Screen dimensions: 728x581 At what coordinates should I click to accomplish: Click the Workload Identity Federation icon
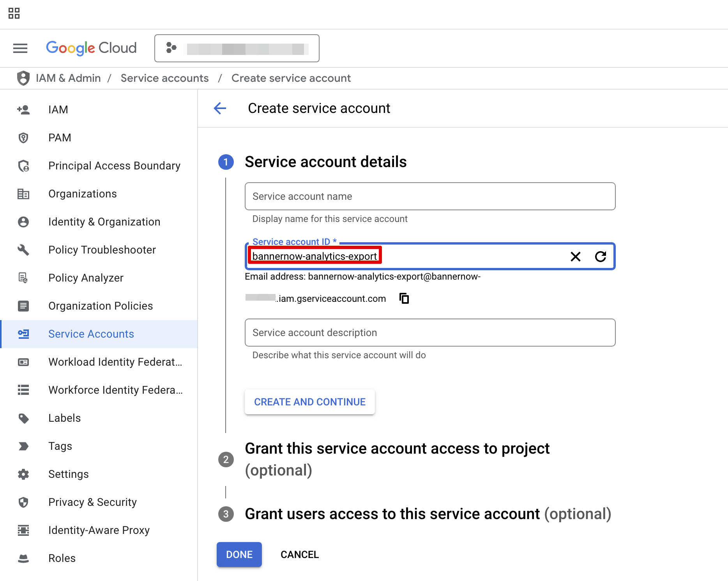click(x=23, y=362)
